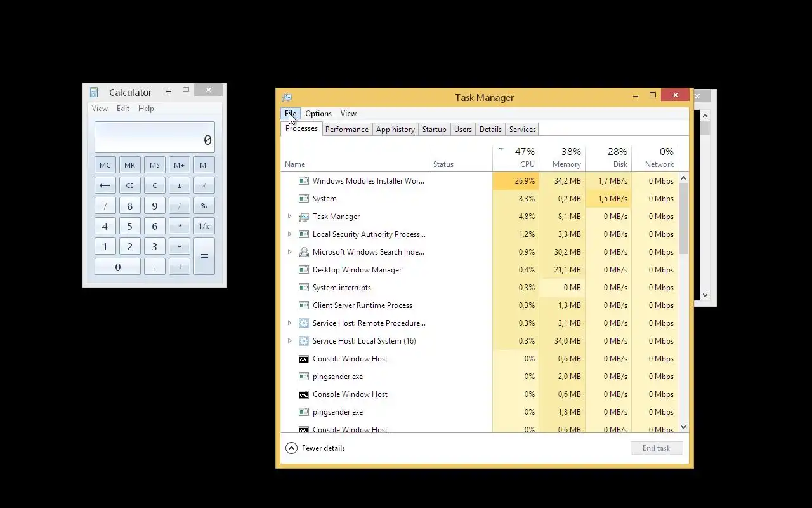Image resolution: width=812 pixels, height=508 pixels.
Task: Click the System process icon
Action: [304, 199]
